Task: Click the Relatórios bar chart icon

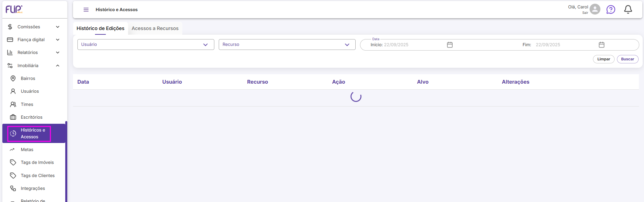Action: coord(10,53)
